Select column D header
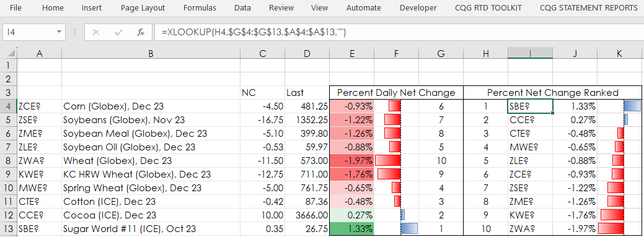This screenshot has height=237, width=644. (307, 53)
